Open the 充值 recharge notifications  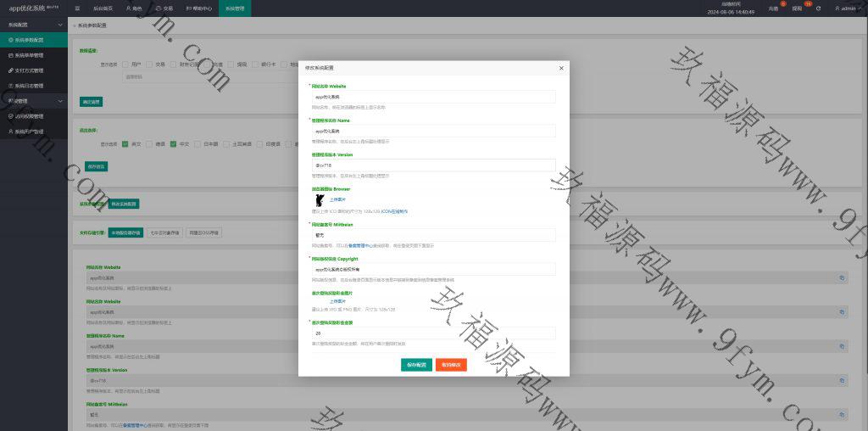coord(773,8)
